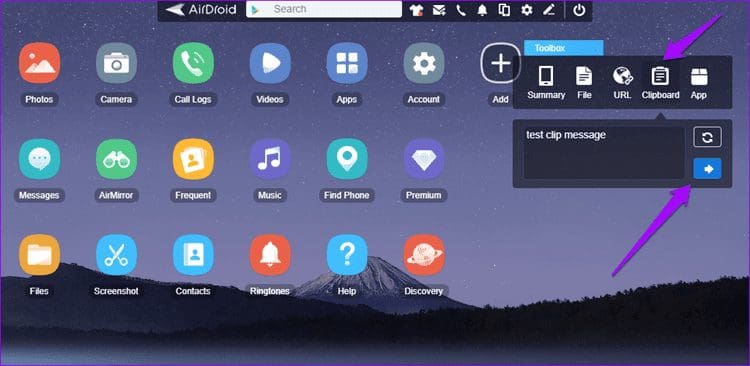Click the blue send arrow button
This screenshot has width=750, height=366.
[x=707, y=169]
